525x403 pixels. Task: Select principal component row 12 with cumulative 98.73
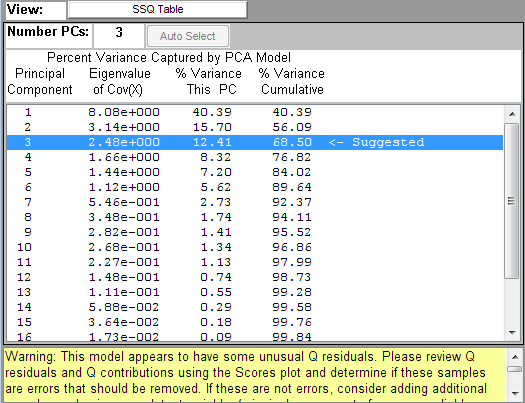coord(255,277)
